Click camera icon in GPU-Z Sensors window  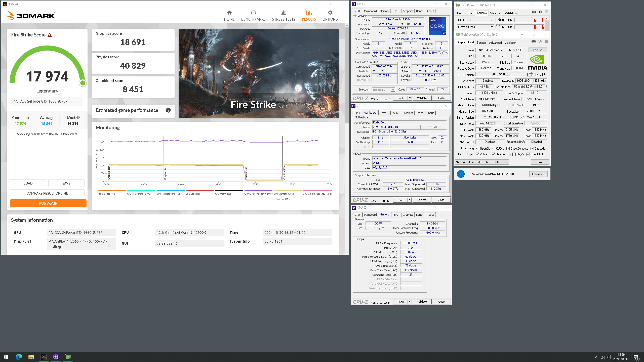tap(534, 12)
